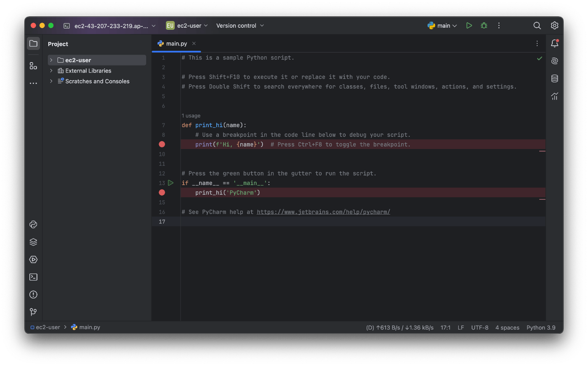Open the Python plots chart icon
The height and width of the screenshot is (366, 588).
click(554, 96)
